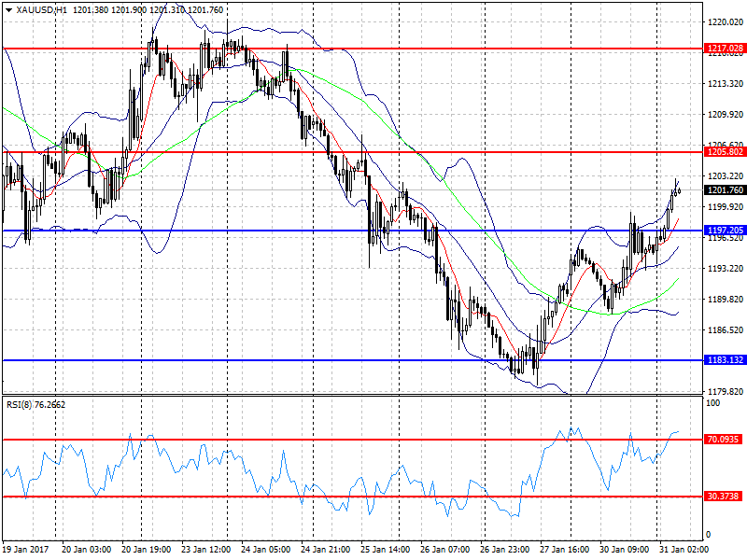This screenshot has width=747, height=560.
Task: Open the XAUUSD chart dropdown triangle
Action: (x=8, y=10)
